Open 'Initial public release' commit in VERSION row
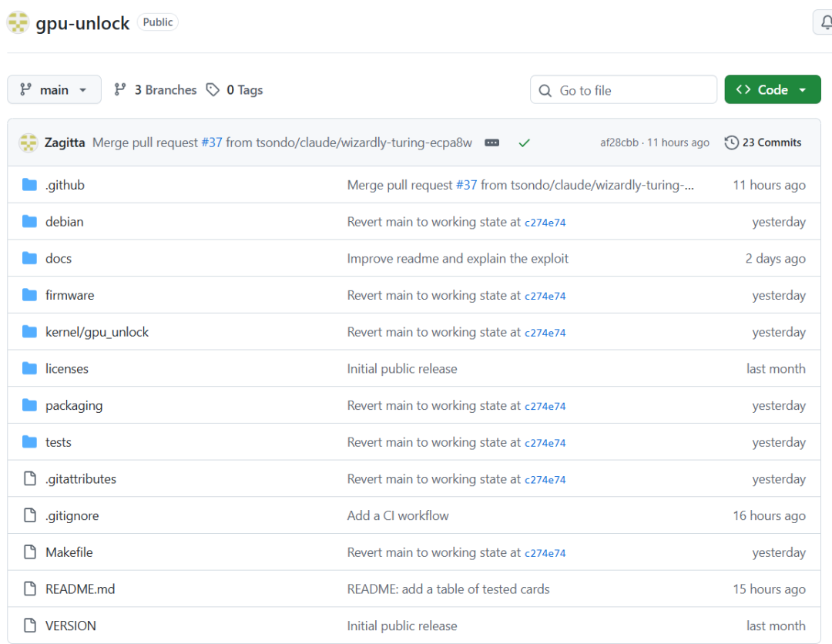 point(402,626)
